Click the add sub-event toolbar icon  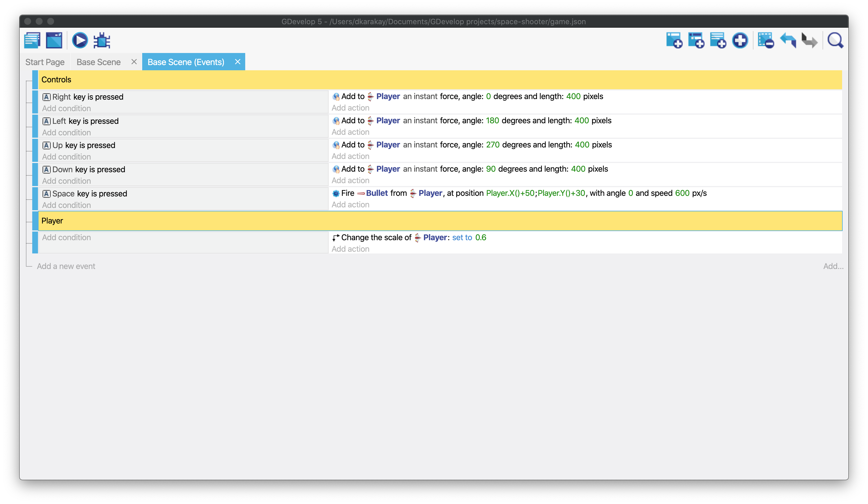[x=696, y=41]
